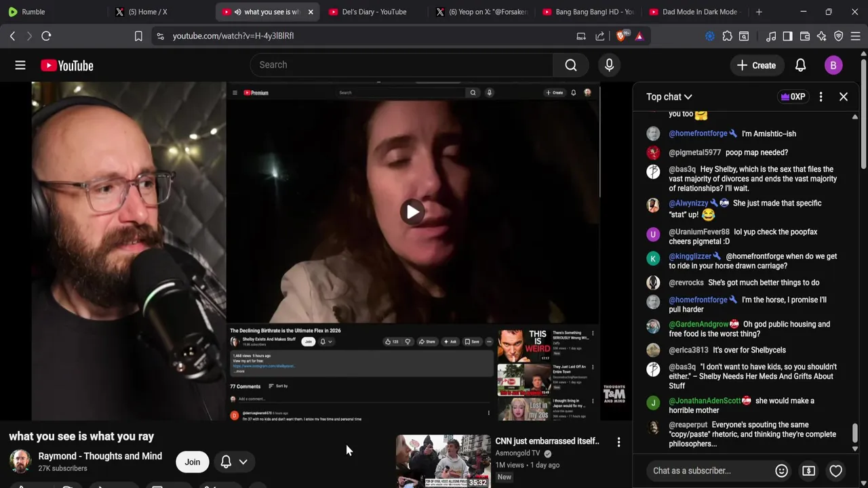Focus the YouTube search field
The width and height of the screenshot is (868, 488).
[401, 65]
